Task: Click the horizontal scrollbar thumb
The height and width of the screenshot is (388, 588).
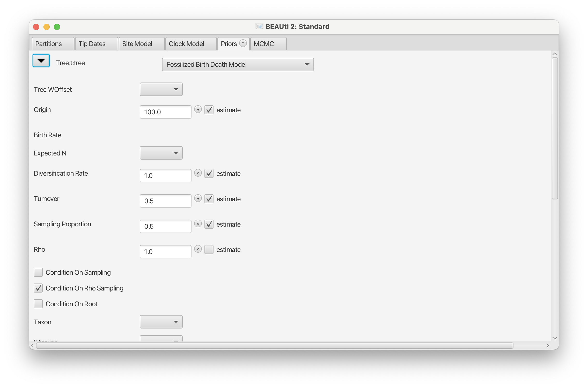Action: [x=275, y=346]
